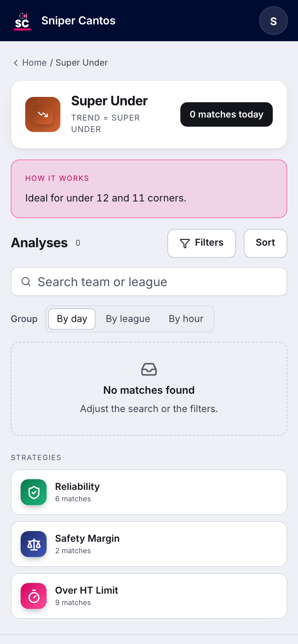298x644 pixels.
Task: Click the "0 matches today" badge
Action: pyautogui.click(x=227, y=114)
